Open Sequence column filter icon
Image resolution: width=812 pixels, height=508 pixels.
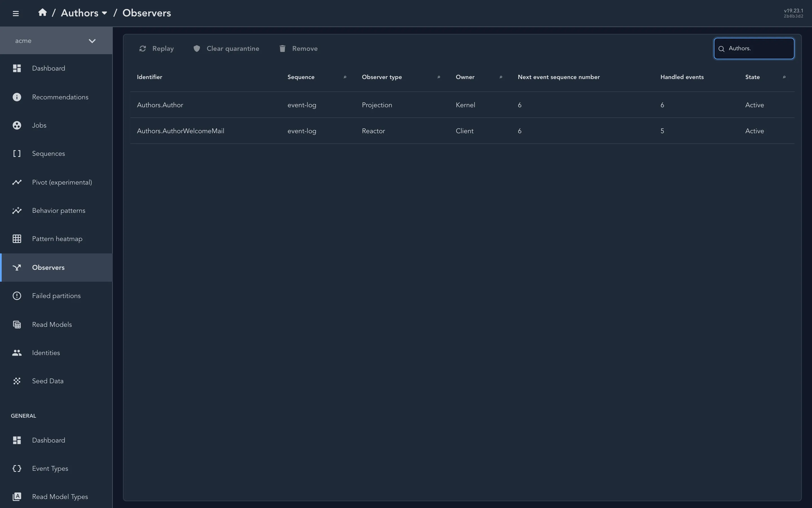click(345, 77)
